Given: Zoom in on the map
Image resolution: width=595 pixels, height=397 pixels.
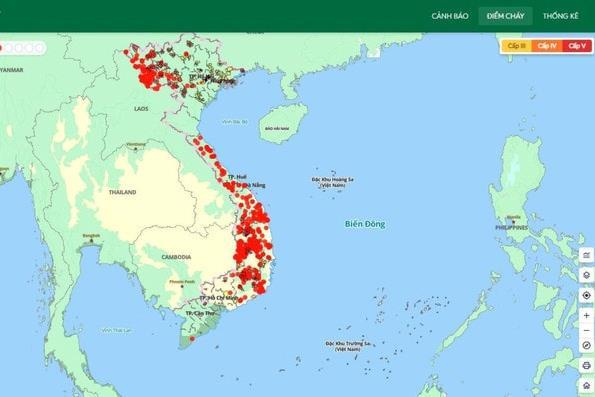Looking at the screenshot, I should [x=587, y=315].
